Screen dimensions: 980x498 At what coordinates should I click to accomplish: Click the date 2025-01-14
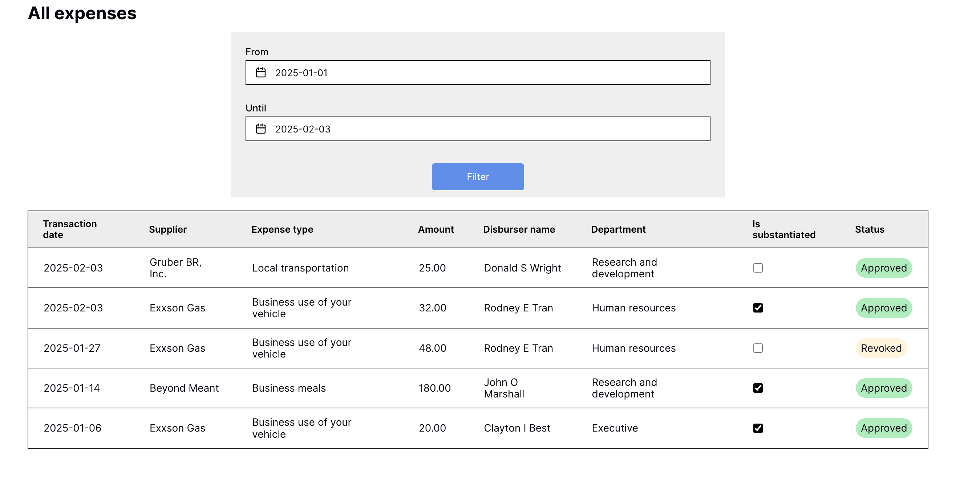point(72,388)
